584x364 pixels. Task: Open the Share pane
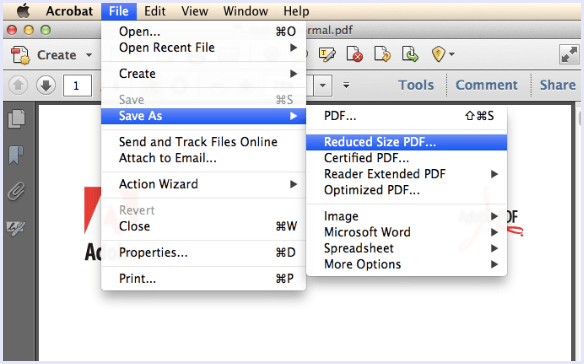(x=558, y=85)
